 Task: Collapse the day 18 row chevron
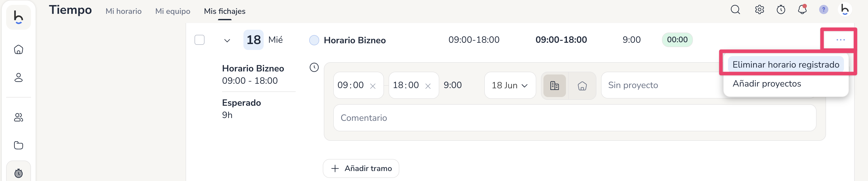227,40
